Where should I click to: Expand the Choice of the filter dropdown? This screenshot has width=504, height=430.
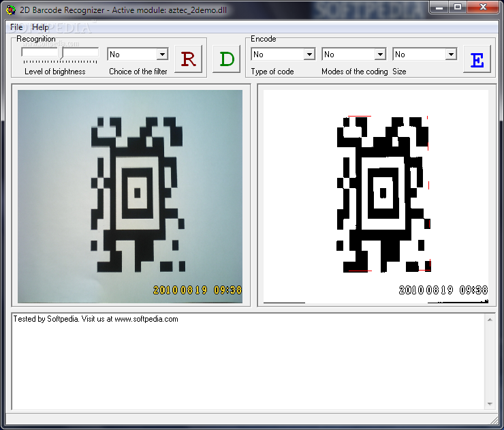(x=162, y=55)
